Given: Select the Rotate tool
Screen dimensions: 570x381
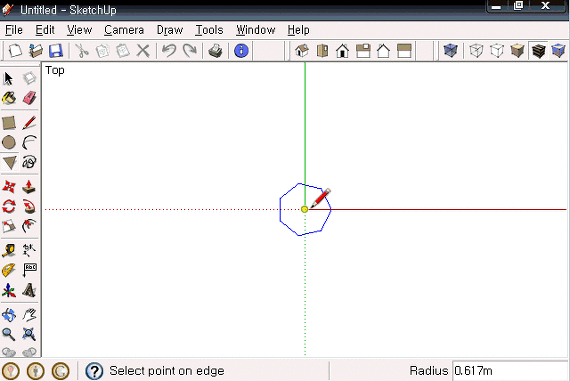Looking at the screenshot, I should click(9, 206).
